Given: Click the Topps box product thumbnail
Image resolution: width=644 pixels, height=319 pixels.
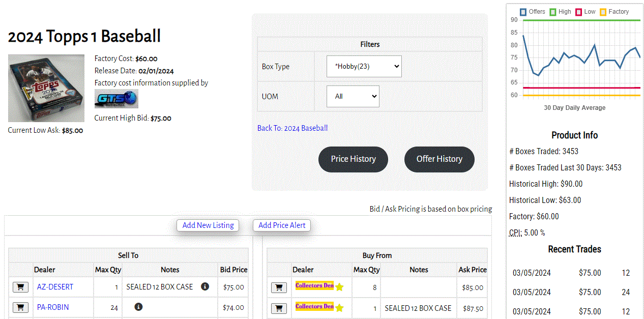Looking at the screenshot, I should click(46, 89).
